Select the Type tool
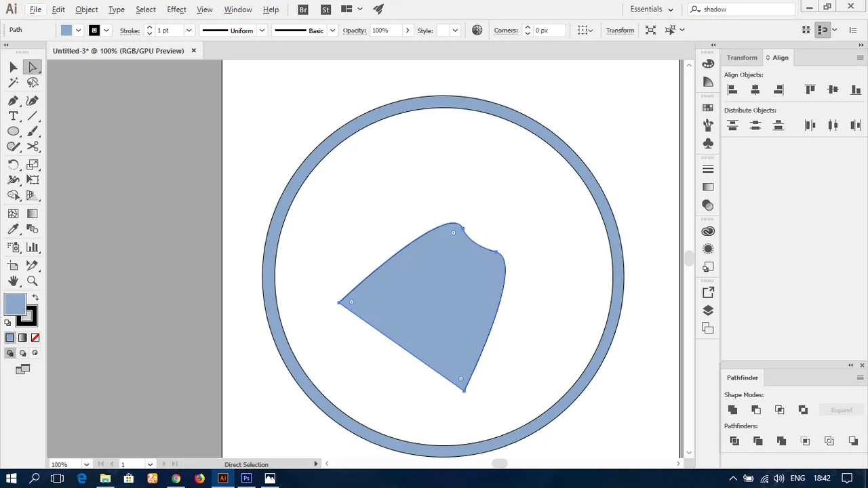 tap(13, 116)
